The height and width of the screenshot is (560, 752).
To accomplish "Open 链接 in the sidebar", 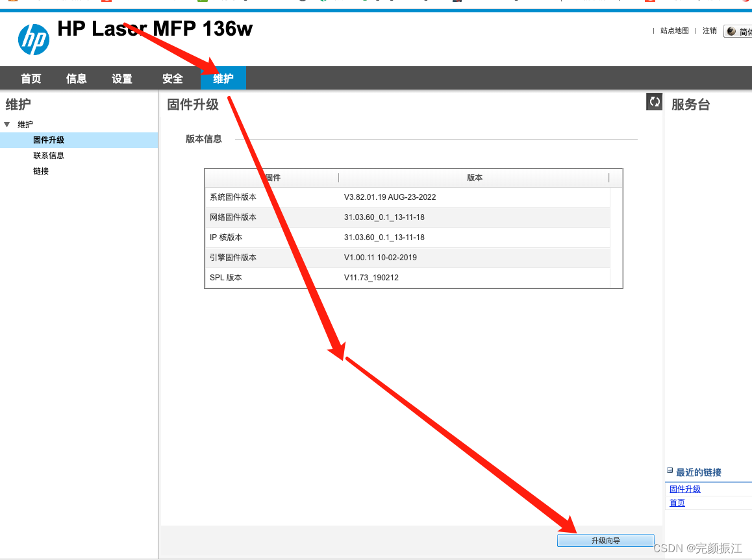I will coord(41,171).
